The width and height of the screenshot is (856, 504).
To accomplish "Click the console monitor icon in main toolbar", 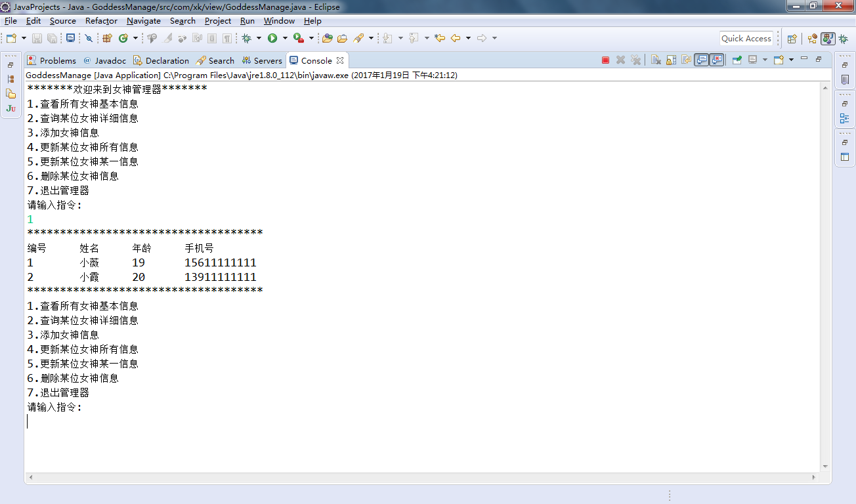I will (x=71, y=38).
